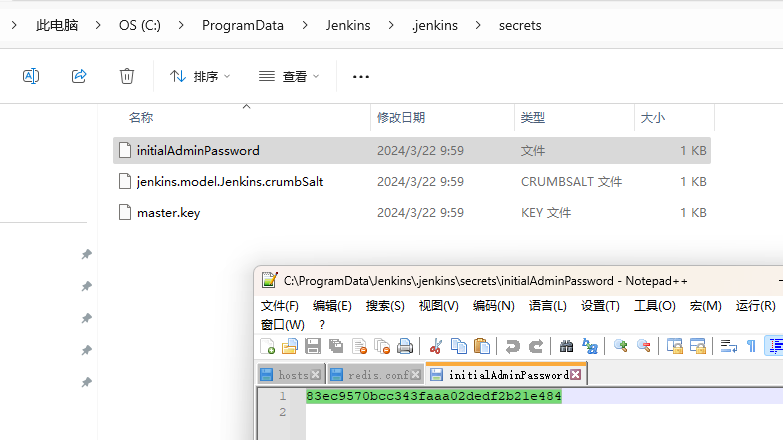Click the Delete trash icon in Explorer

pyautogui.click(x=127, y=76)
